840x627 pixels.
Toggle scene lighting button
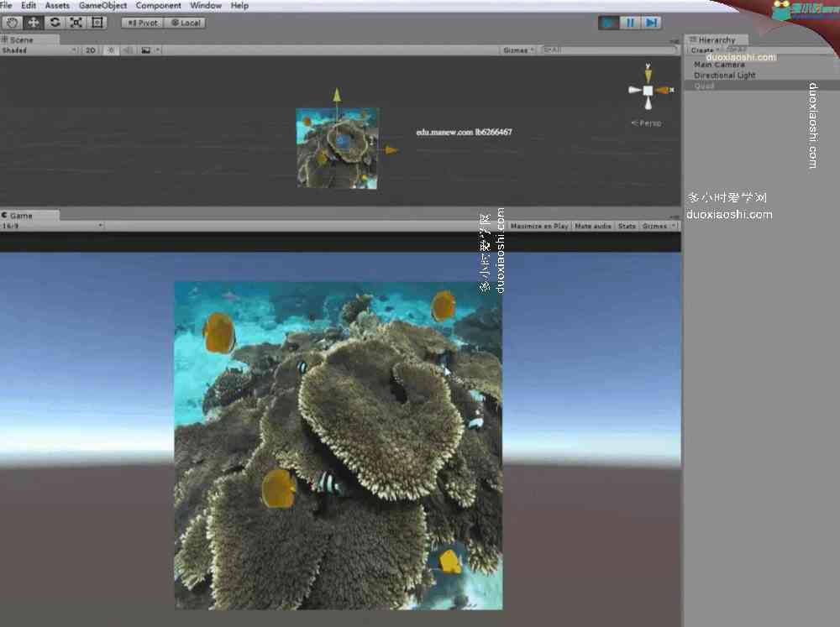point(111,50)
